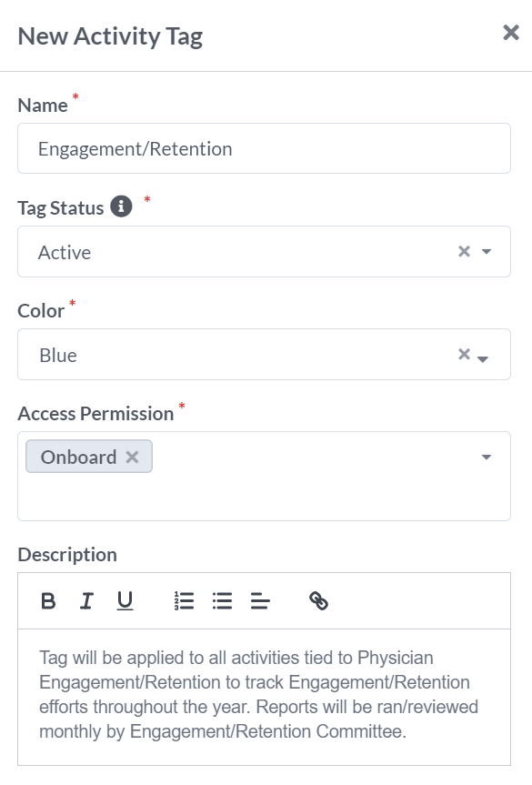532x785 pixels.
Task: Apply italic formatting in Description editor
Action: (86, 600)
